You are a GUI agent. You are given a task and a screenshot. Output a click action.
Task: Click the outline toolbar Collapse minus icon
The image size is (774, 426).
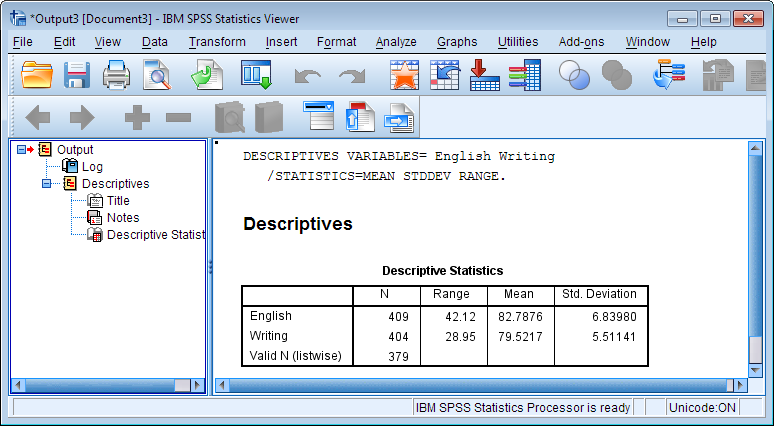178,117
